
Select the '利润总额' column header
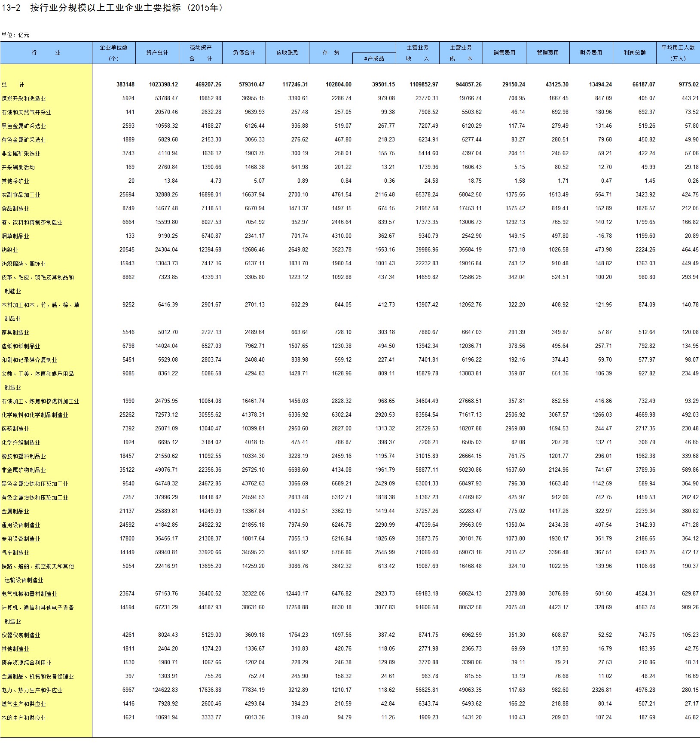(x=635, y=52)
